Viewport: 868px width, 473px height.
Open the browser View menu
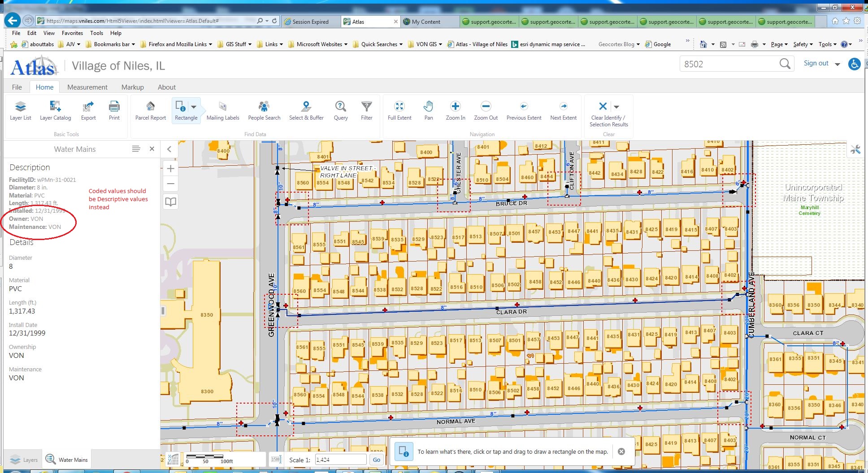(49, 33)
